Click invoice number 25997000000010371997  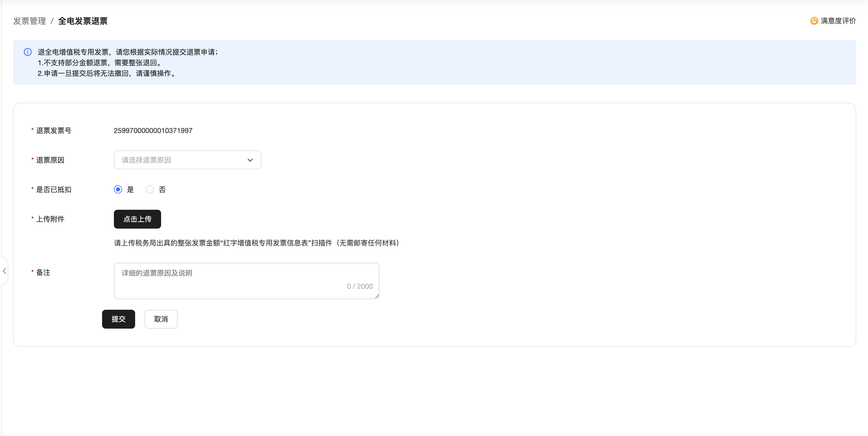point(153,130)
